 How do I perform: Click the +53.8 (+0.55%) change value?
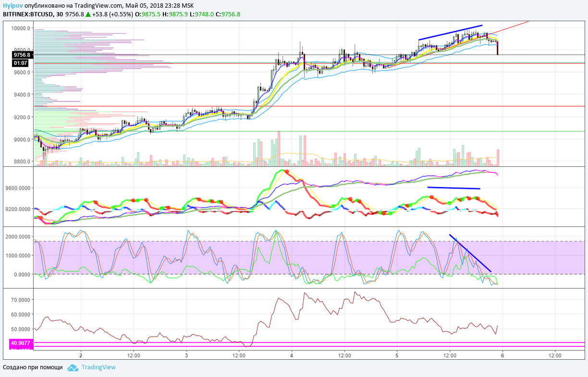point(112,14)
